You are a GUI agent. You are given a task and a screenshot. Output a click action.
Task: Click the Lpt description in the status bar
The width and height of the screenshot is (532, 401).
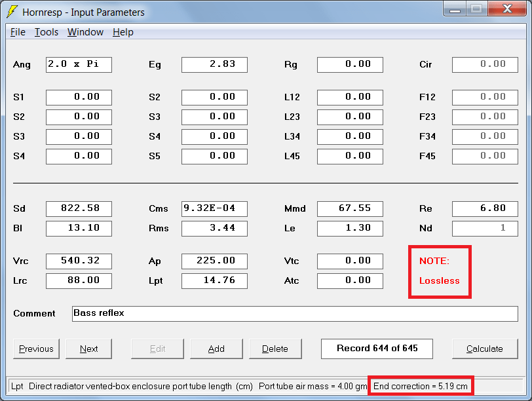[132, 386]
